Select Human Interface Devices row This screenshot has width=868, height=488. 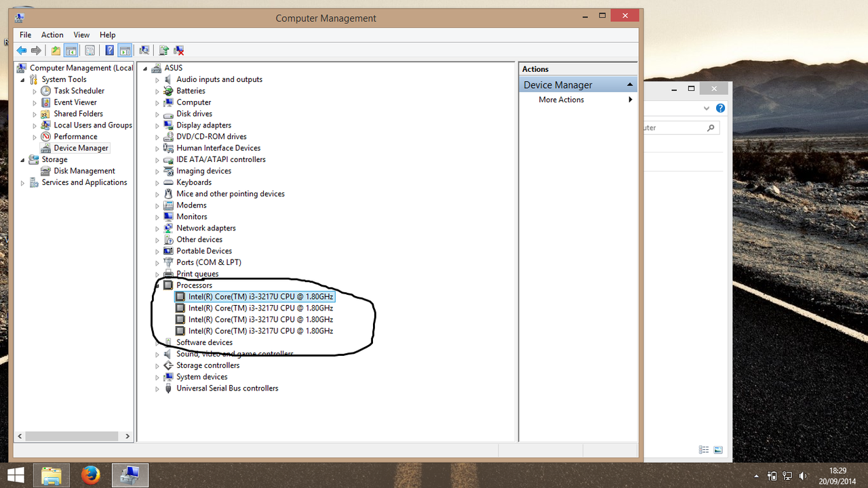click(218, 148)
